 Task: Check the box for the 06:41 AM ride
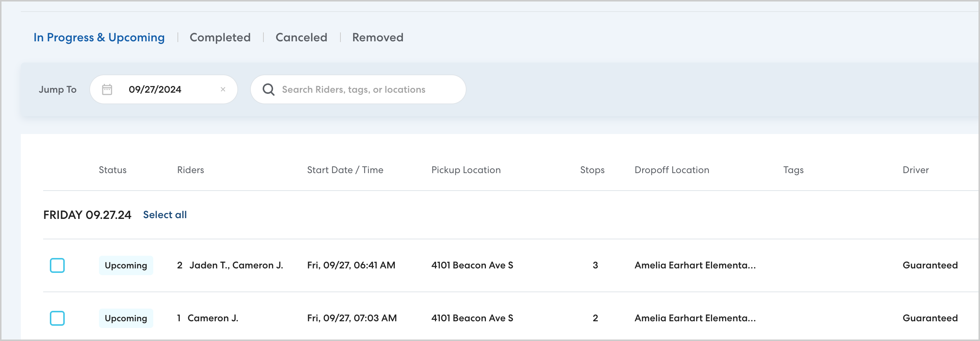(x=57, y=265)
